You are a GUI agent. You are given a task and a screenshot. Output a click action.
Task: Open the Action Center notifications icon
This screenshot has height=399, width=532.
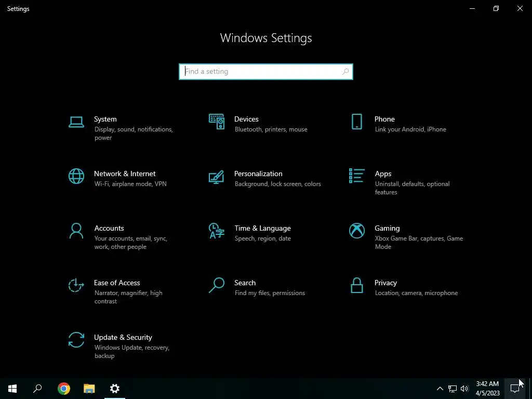[515, 389]
